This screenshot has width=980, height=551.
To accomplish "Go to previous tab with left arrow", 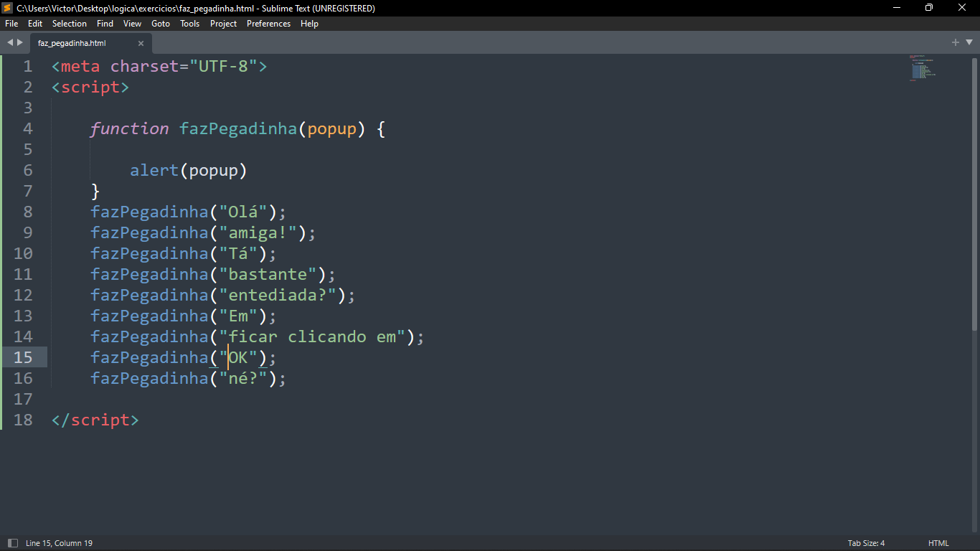I will 10,43.
